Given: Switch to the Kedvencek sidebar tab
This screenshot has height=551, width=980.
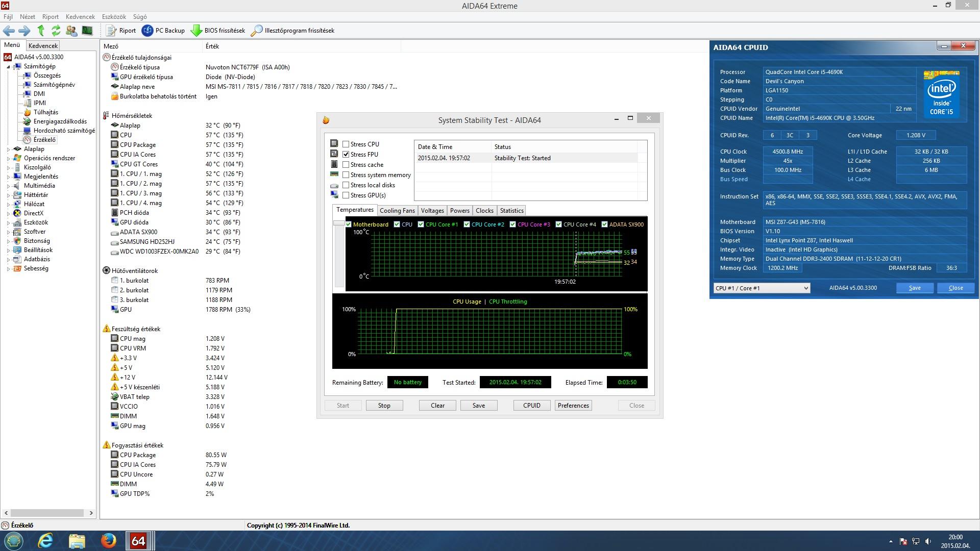Looking at the screenshot, I should point(43,46).
